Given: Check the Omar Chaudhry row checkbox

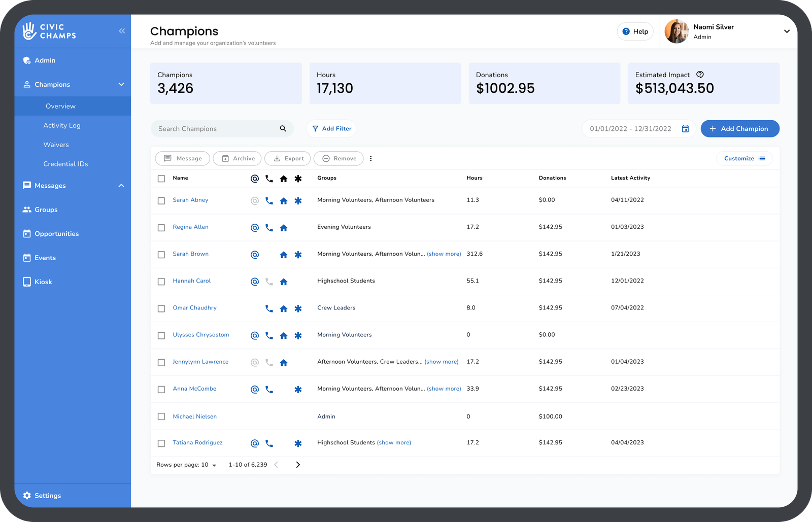Looking at the screenshot, I should 161,308.
